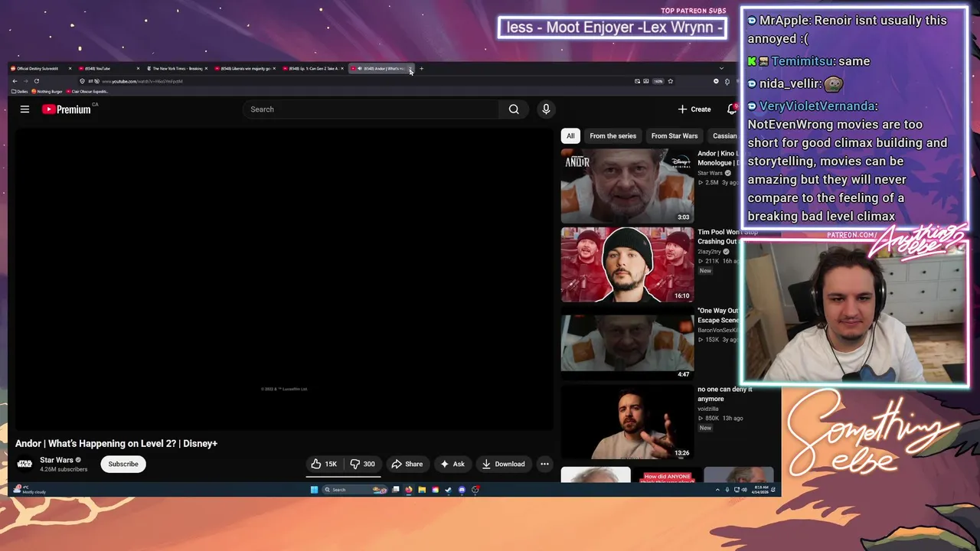
Task: Open Andor Kino Loy Monologue thumbnail
Action: click(627, 186)
